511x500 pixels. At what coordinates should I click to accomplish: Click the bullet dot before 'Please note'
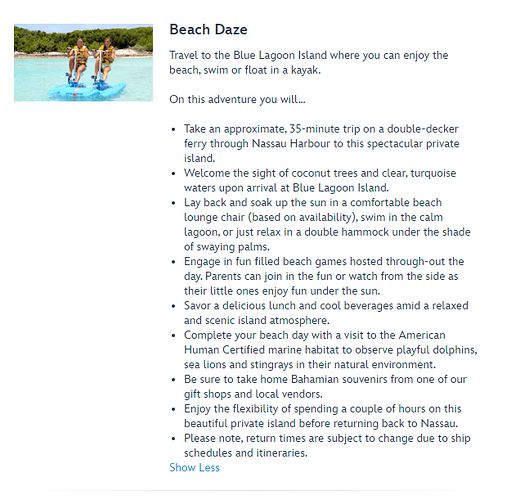click(x=173, y=439)
